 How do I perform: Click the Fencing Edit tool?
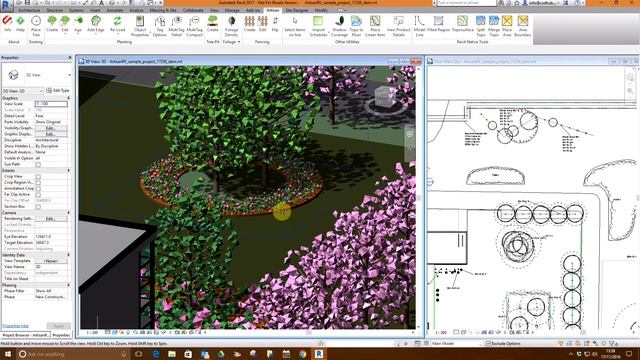pos(262,24)
